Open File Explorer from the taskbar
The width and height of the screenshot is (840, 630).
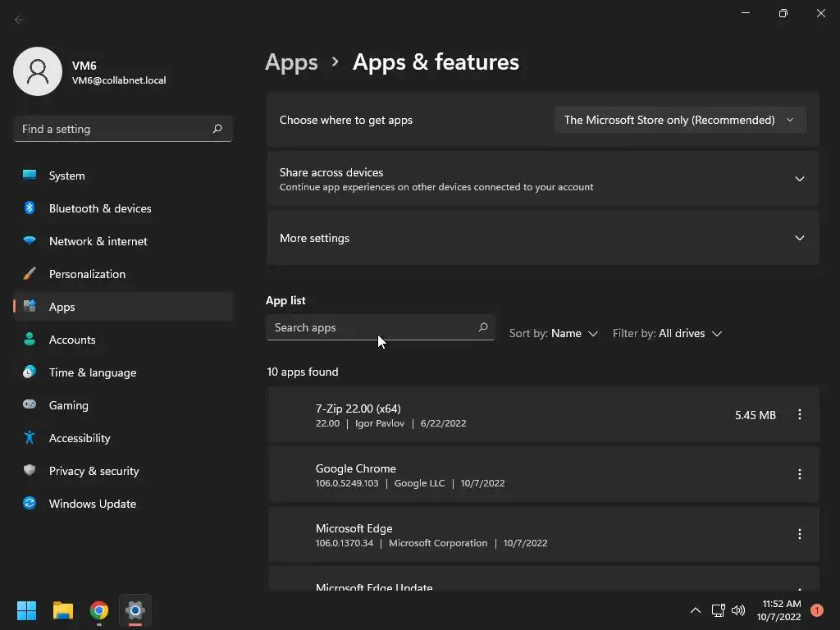click(63, 610)
